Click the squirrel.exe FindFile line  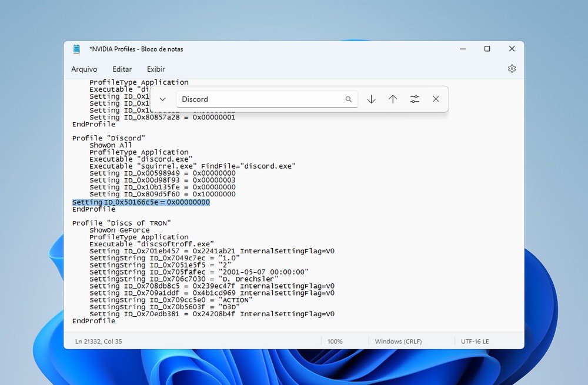(x=192, y=166)
